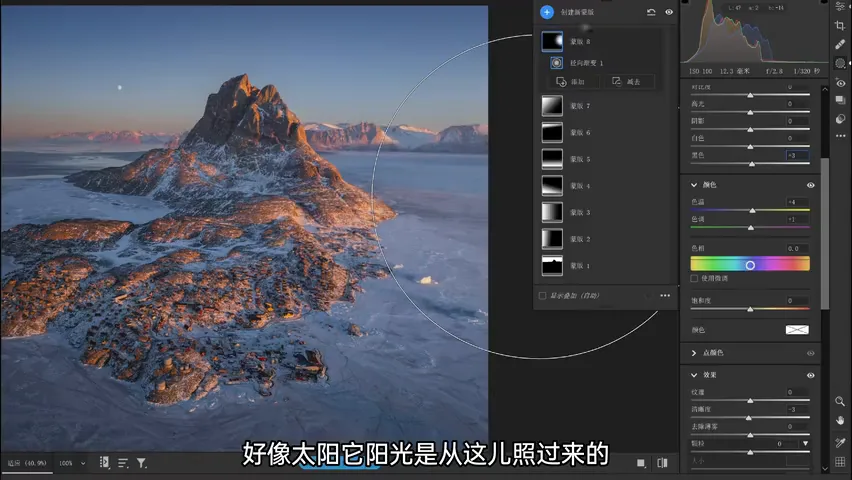Switch to single view mode icon

coord(641,463)
